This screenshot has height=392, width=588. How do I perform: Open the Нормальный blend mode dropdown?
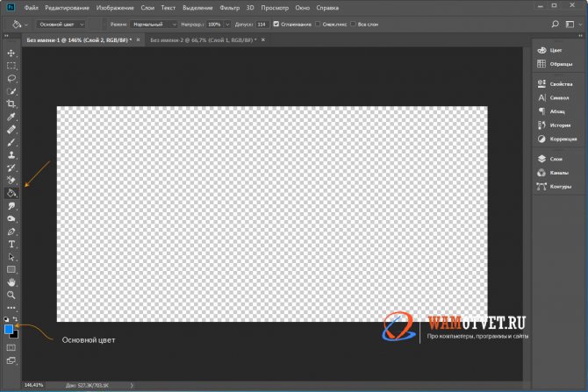coord(154,25)
